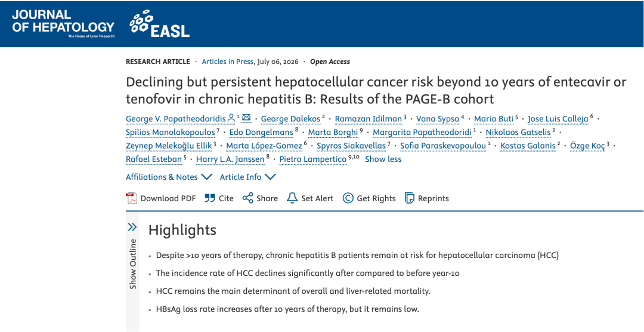644x332 pixels.
Task: Open Vana Sypsa author details
Action: pyautogui.click(x=438, y=119)
